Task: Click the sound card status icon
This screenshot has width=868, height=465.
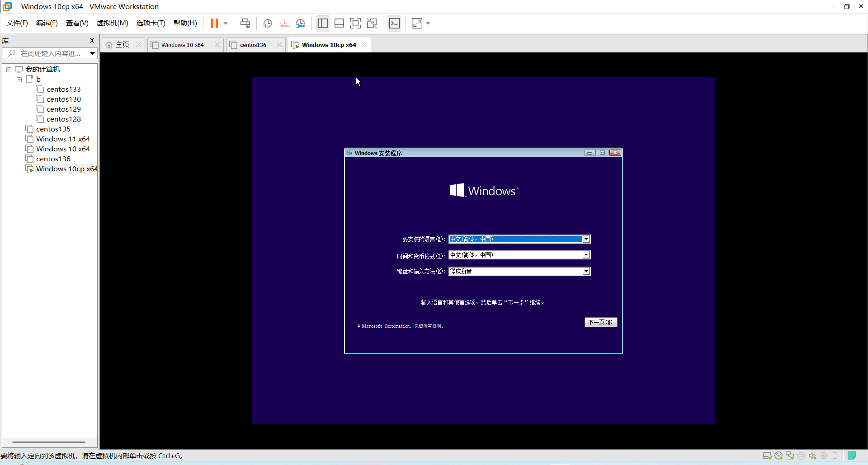Action: (812, 456)
